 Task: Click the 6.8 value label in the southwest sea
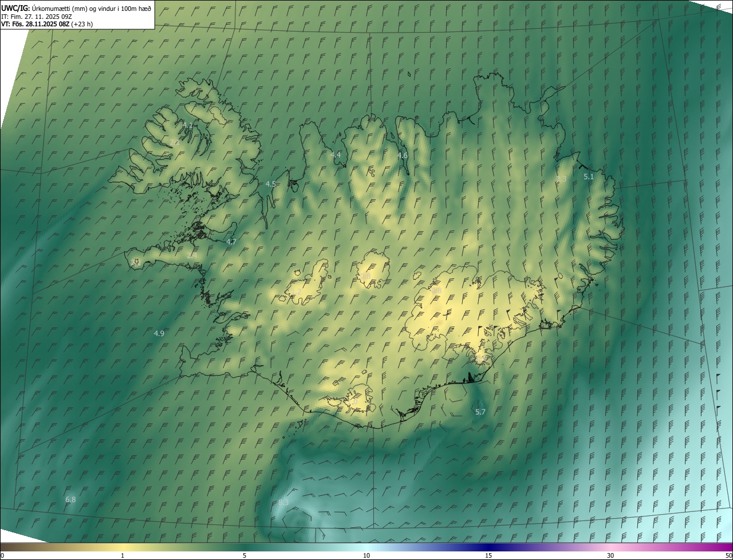(70, 500)
